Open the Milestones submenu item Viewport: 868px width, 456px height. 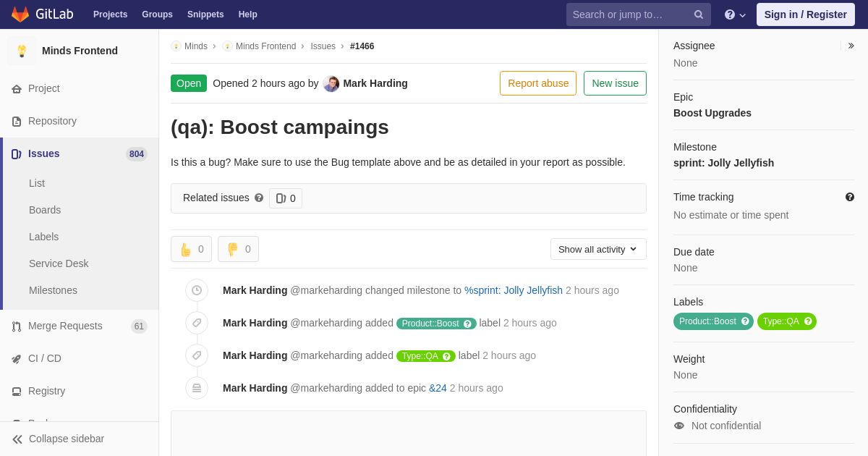[x=53, y=290]
